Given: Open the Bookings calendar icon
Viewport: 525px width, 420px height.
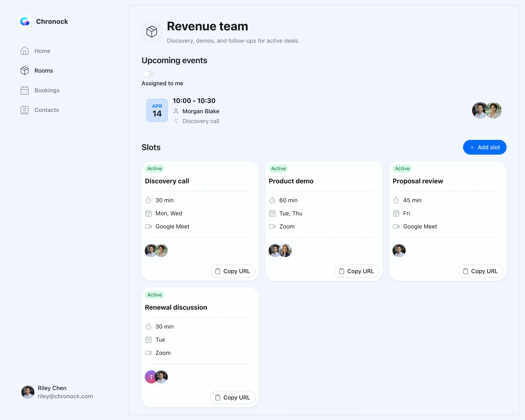Looking at the screenshot, I should tap(25, 90).
